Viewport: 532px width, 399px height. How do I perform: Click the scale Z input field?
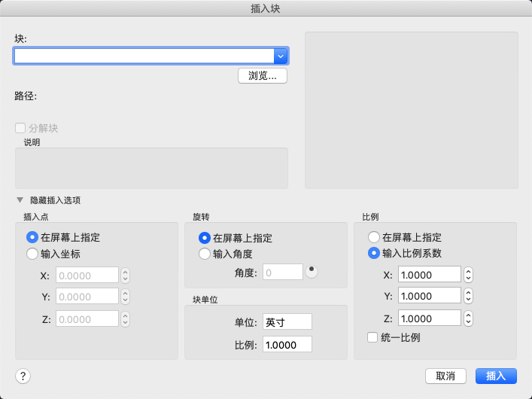[429, 318]
